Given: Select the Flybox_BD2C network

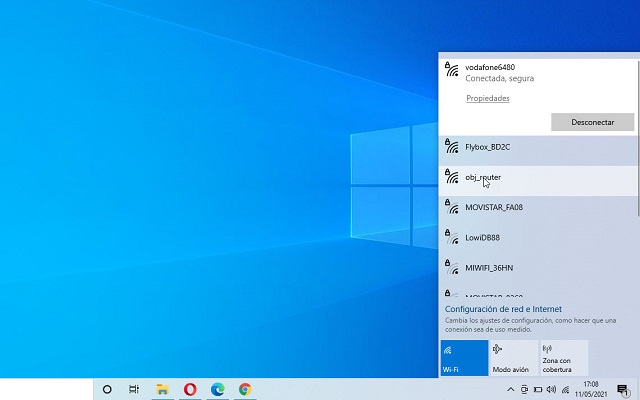Looking at the screenshot, I should (x=538, y=151).
